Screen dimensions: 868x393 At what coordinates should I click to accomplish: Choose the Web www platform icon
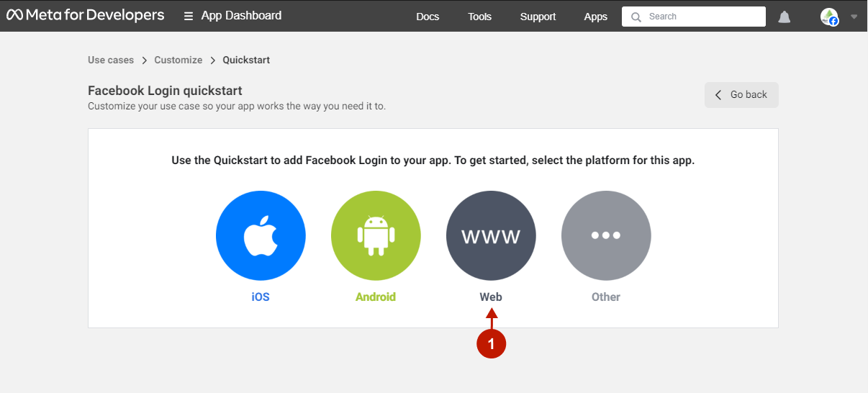[491, 235]
